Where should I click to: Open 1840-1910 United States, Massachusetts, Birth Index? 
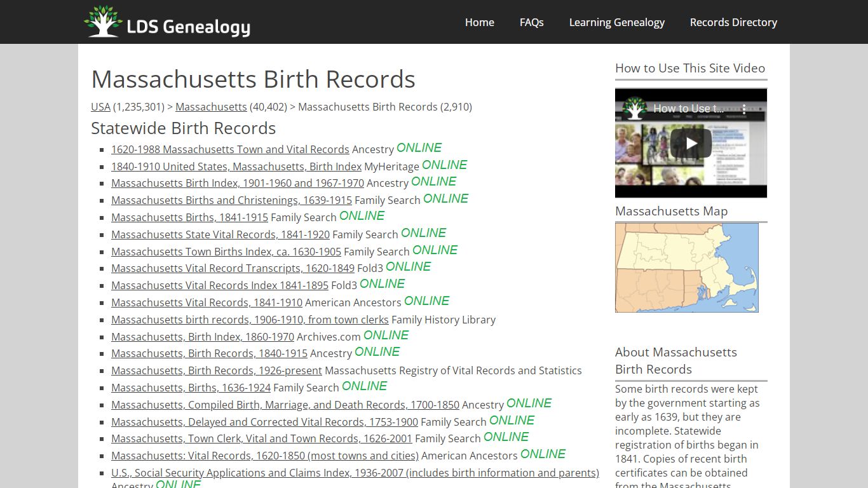coord(236,166)
